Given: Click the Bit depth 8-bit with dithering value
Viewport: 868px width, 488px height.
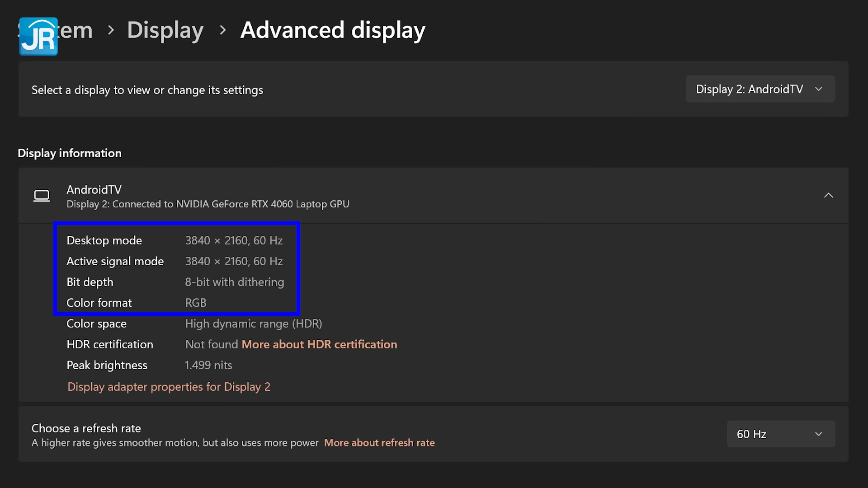Looking at the screenshot, I should 234,282.
